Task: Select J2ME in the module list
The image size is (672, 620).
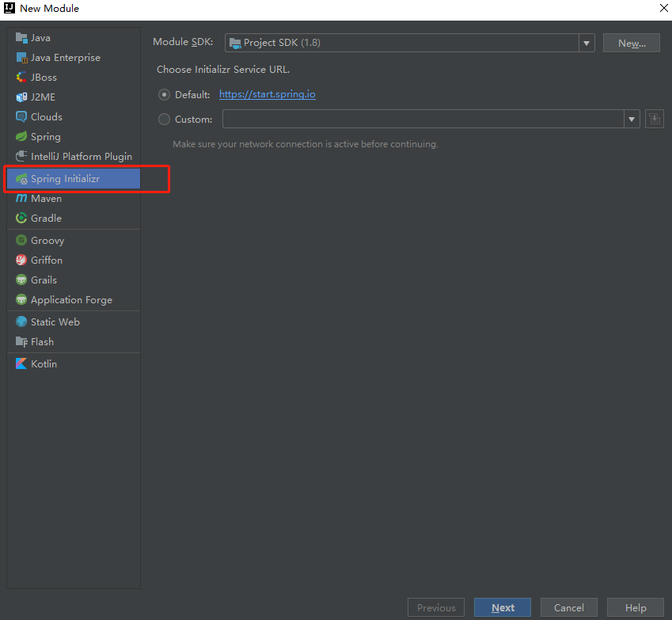Action: coord(74,97)
